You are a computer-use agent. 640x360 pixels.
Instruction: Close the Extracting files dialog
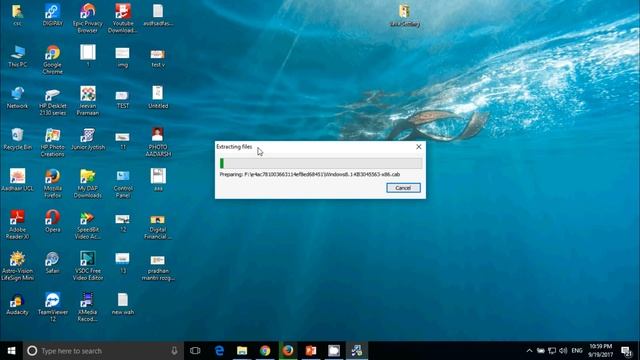pyautogui.click(x=418, y=147)
